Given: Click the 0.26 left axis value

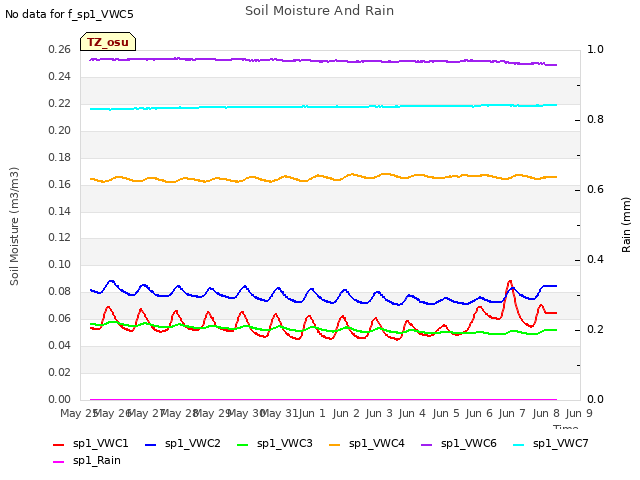Looking at the screenshot, I should 60,49.
